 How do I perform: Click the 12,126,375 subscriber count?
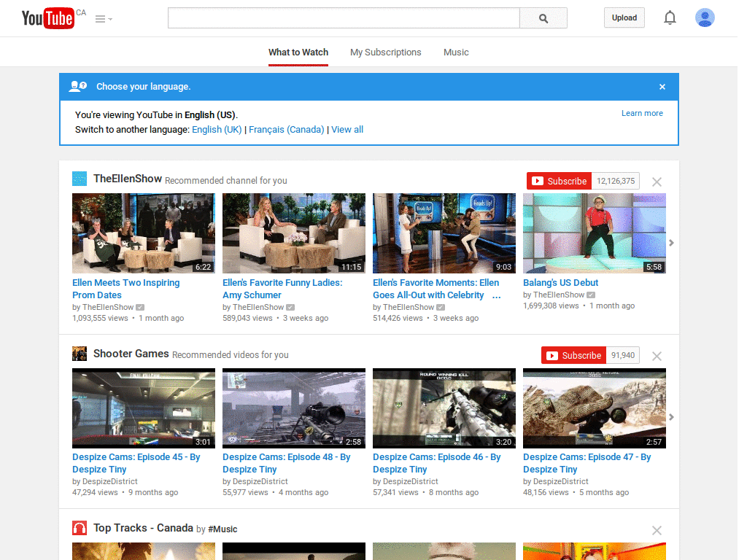[x=616, y=181]
